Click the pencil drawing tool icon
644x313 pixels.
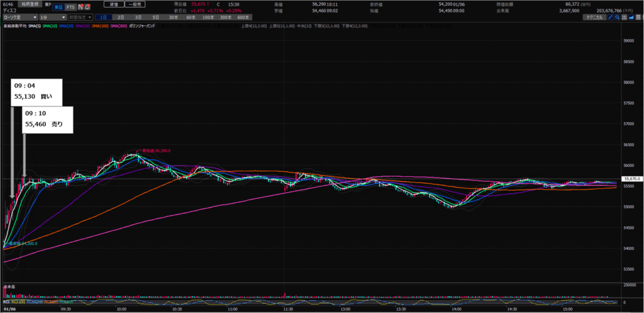click(612, 18)
